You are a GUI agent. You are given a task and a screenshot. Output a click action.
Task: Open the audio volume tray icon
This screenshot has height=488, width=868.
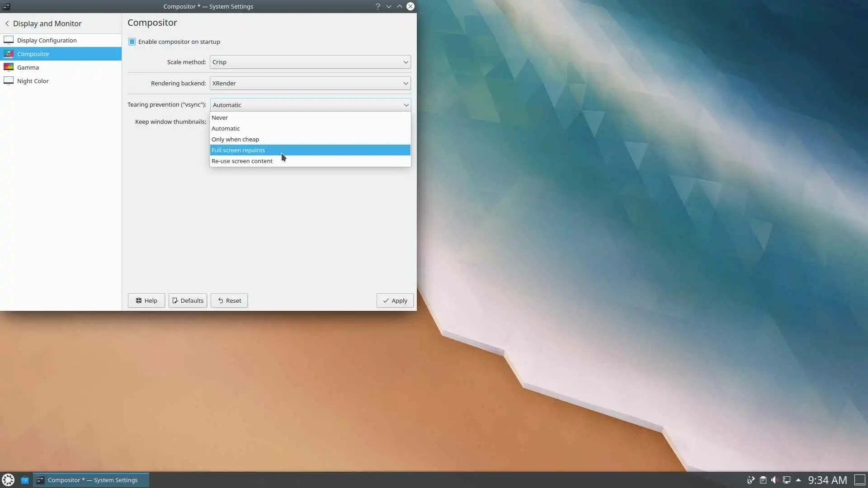(x=774, y=480)
